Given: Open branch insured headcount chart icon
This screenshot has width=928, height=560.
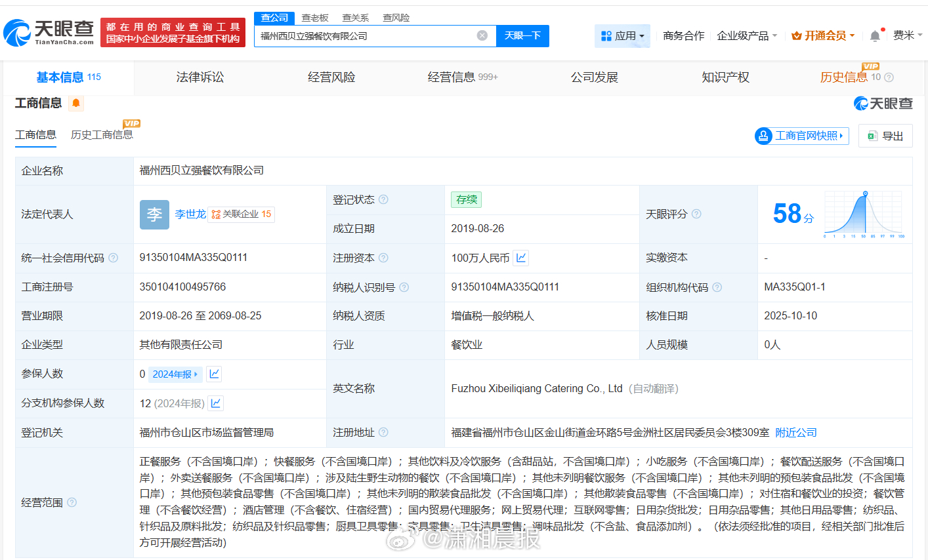Looking at the screenshot, I should click(216, 403).
